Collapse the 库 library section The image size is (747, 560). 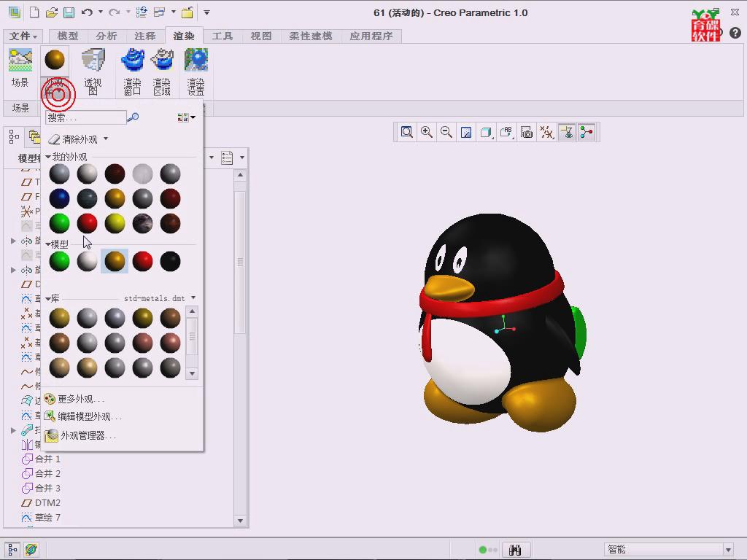tap(48, 298)
